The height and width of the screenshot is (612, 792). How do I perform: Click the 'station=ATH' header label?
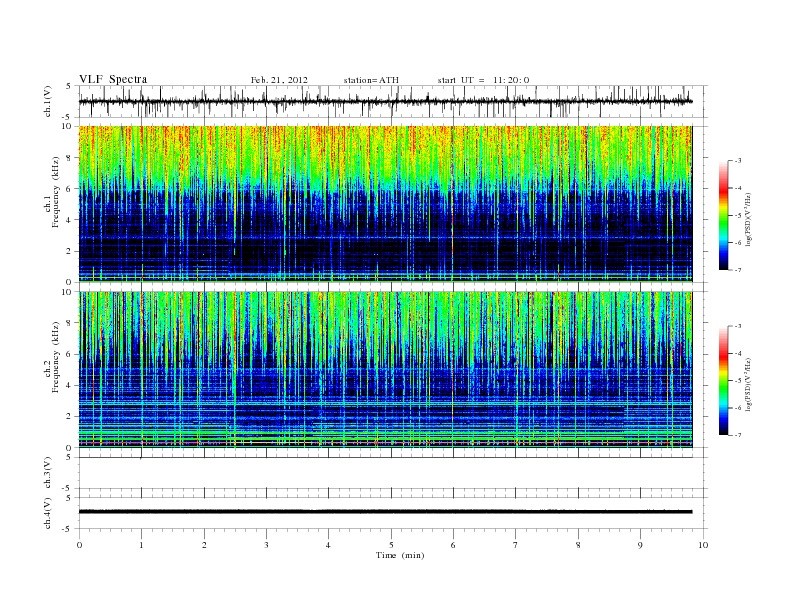coord(371,80)
